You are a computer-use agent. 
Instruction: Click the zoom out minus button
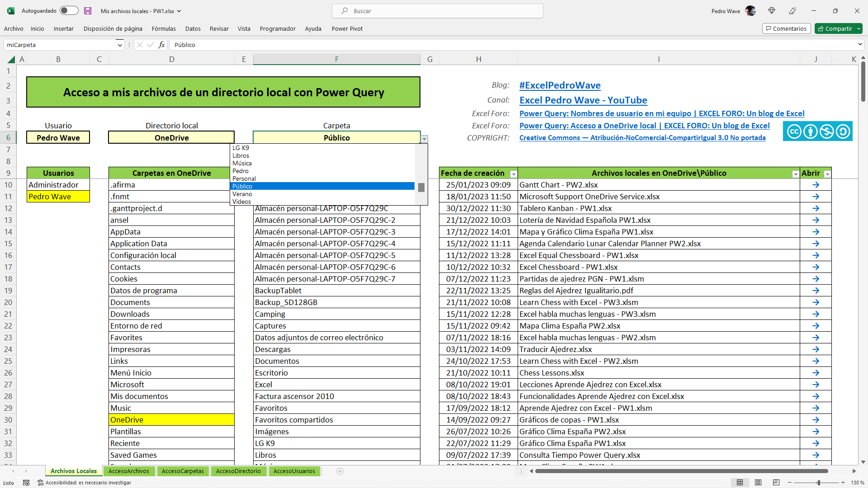789,483
